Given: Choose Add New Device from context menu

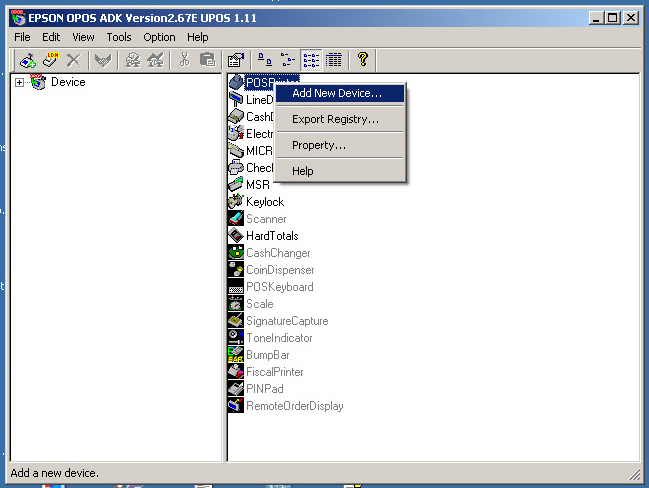Looking at the screenshot, I should [x=340, y=93].
